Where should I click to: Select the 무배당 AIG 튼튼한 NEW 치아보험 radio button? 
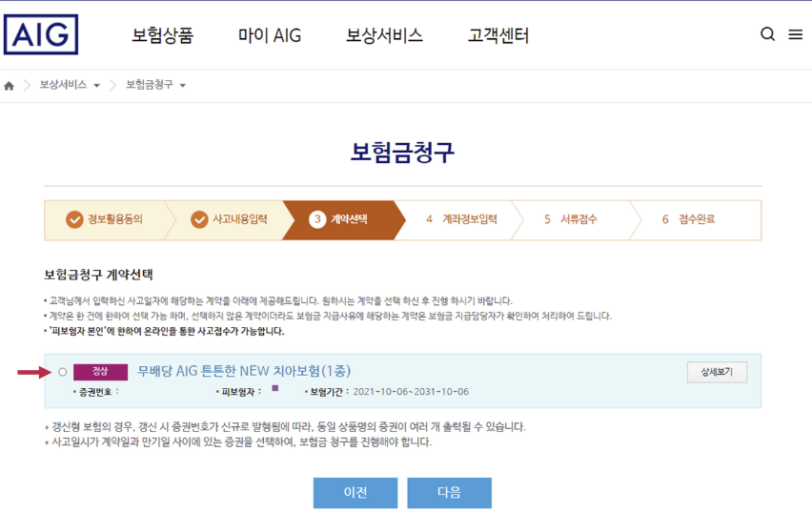click(63, 372)
